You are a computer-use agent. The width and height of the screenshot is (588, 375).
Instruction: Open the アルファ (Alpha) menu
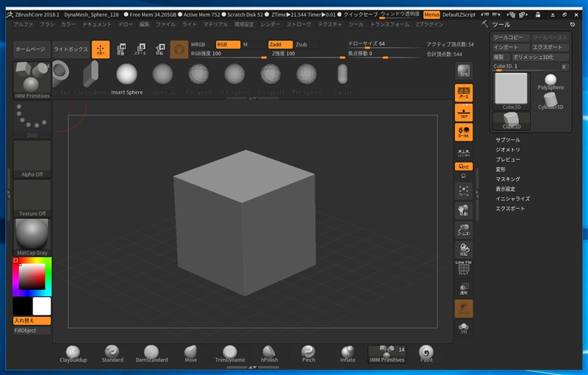pyautogui.click(x=24, y=24)
